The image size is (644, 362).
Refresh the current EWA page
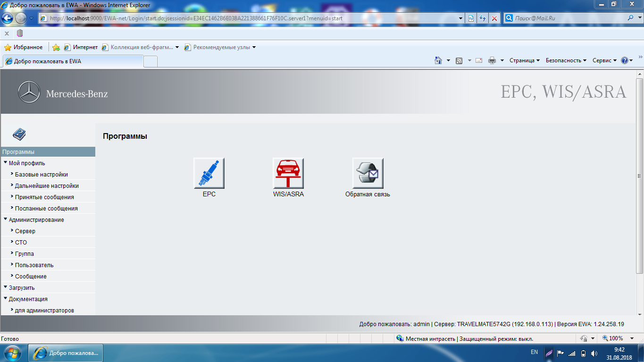pyautogui.click(x=482, y=18)
